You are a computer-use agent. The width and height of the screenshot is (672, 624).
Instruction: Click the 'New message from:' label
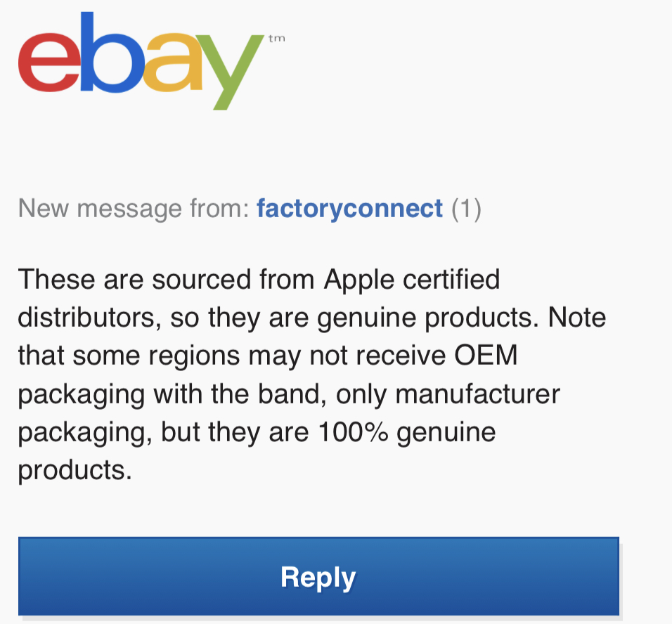pos(134,209)
